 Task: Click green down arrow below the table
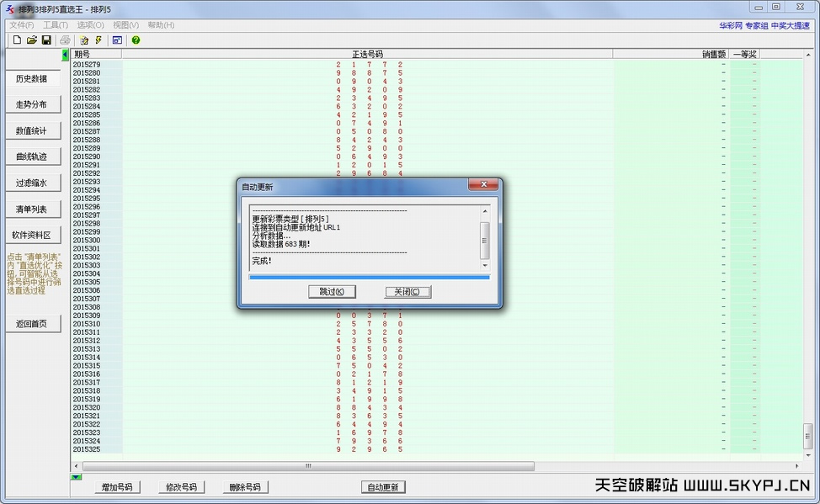pos(76,478)
